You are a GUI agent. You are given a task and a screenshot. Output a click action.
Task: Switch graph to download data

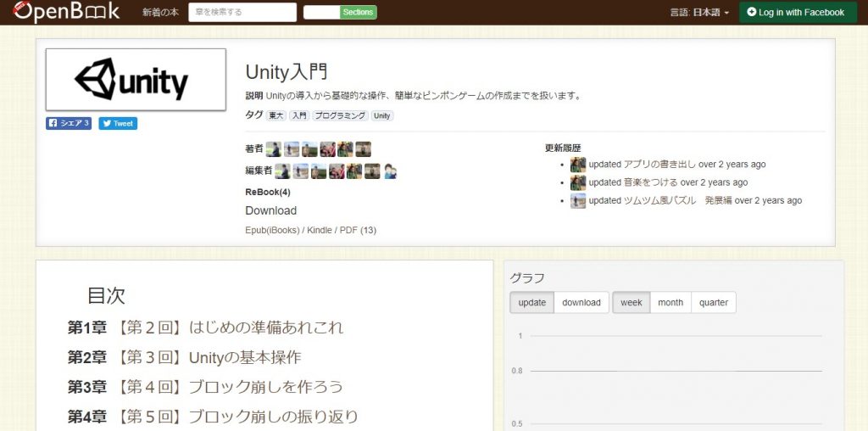[x=581, y=303]
